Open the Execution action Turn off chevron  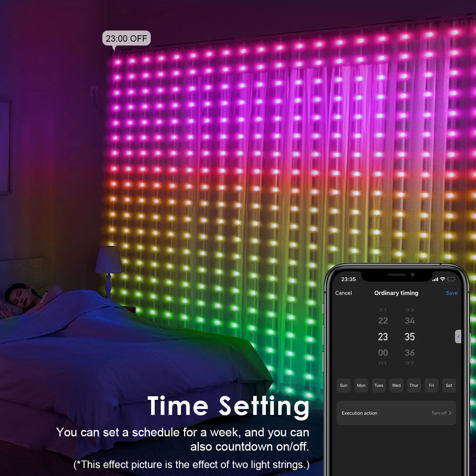point(450,413)
